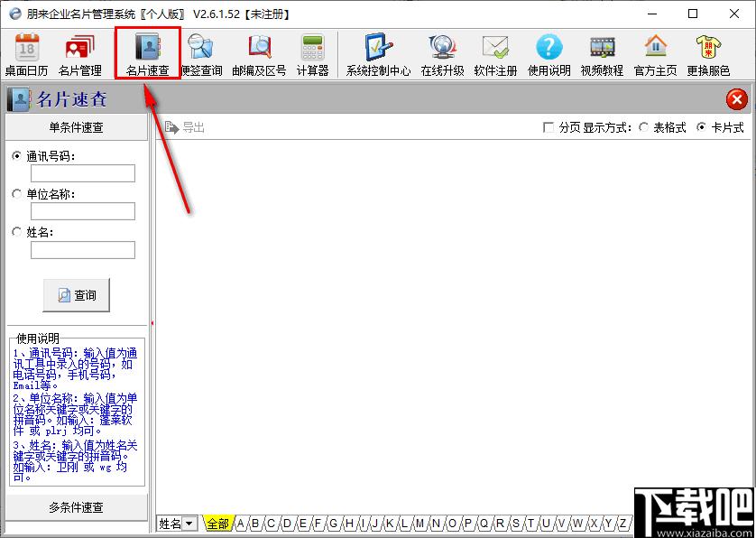
Task: Select the N letter tab
Action: point(437,523)
